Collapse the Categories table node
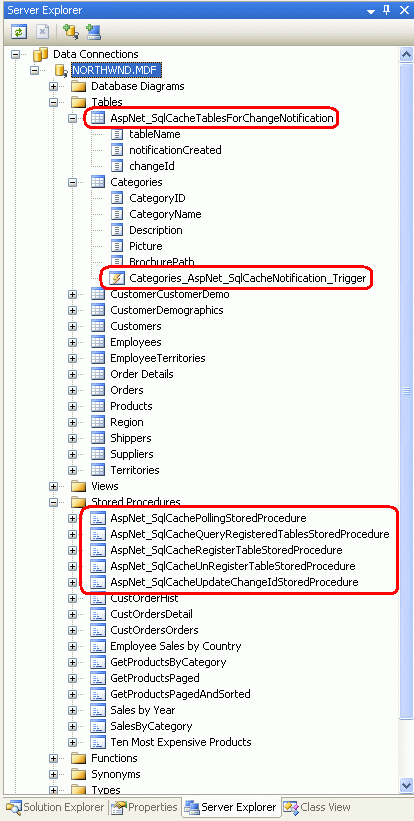Image resolution: width=414 pixels, height=821 pixels. coord(73,182)
